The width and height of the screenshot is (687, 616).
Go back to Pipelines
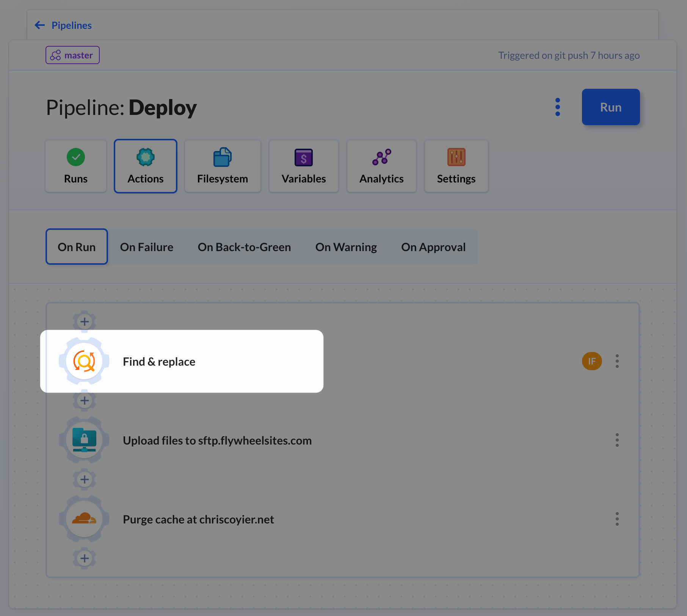click(71, 25)
